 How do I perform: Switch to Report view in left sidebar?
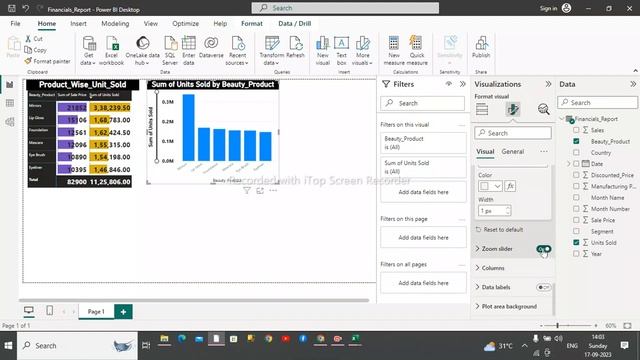point(10,85)
